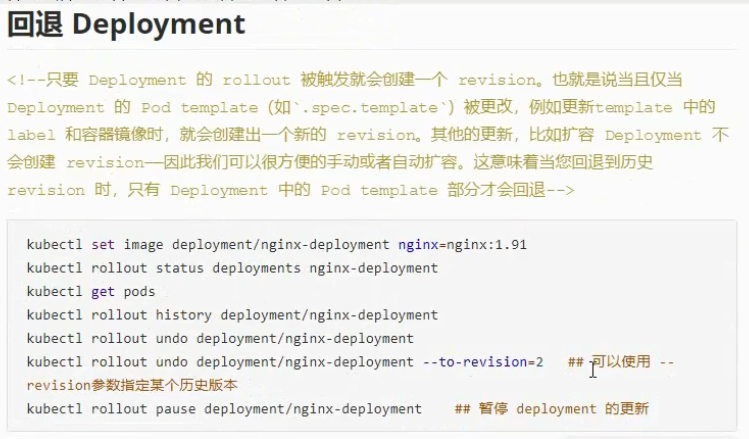Click the comment line starting "<!--只要 Deployment 的 rollout"
Image resolution: width=749 pixels, height=439 pixels.
344,79
